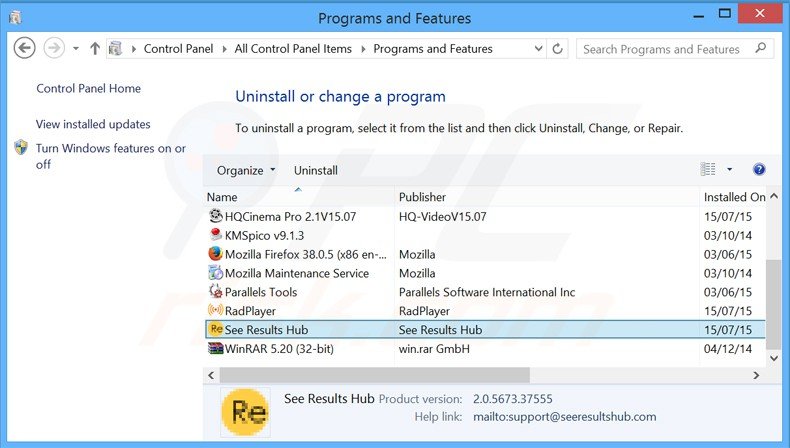Click the horizontal scrollbar thumb

coord(375,375)
